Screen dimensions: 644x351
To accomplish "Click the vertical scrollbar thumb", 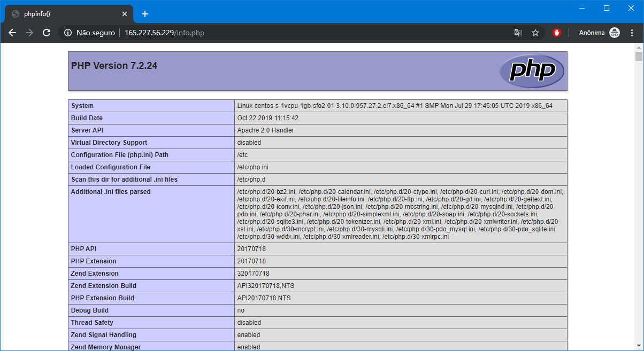I will click(x=639, y=57).
